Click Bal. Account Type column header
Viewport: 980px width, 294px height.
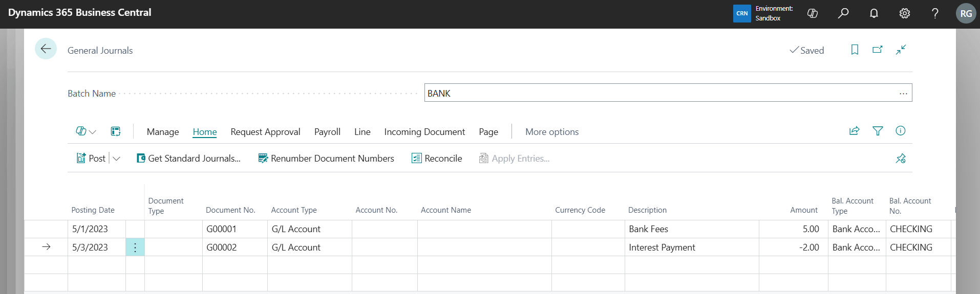853,206
